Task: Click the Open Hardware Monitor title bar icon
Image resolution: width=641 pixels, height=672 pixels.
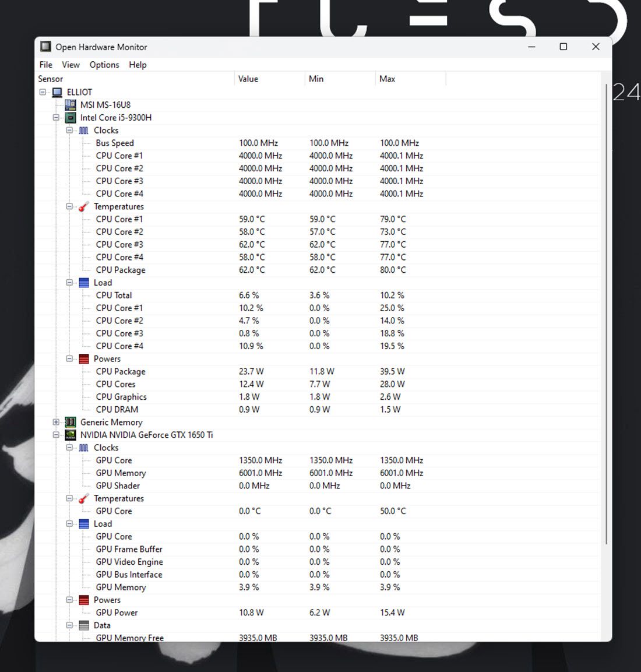Action: pyautogui.click(x=45, y=47)
